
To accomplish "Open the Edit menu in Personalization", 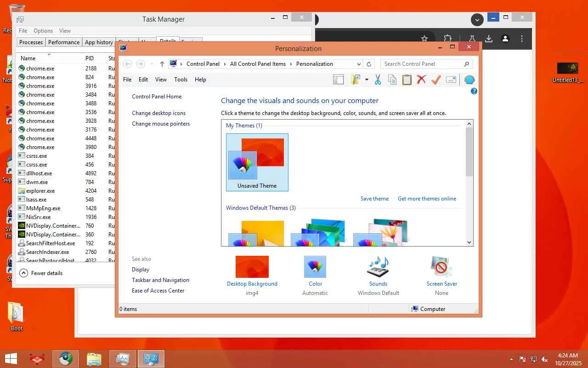I will click(143, 80).
